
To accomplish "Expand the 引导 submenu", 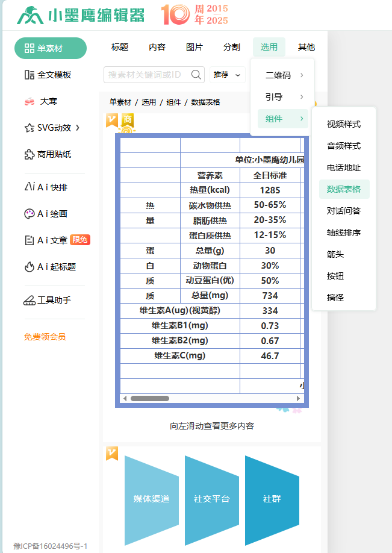I will [283, 97].
